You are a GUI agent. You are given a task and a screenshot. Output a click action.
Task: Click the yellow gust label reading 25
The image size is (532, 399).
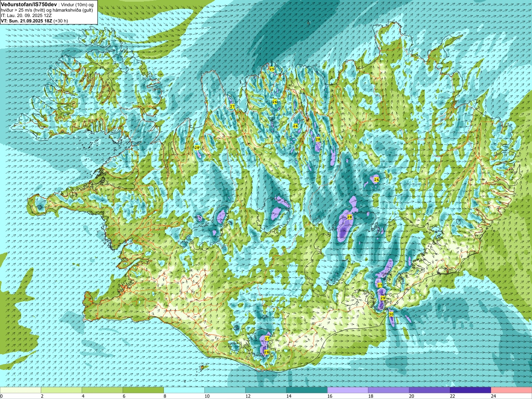(x=271, y=69)
